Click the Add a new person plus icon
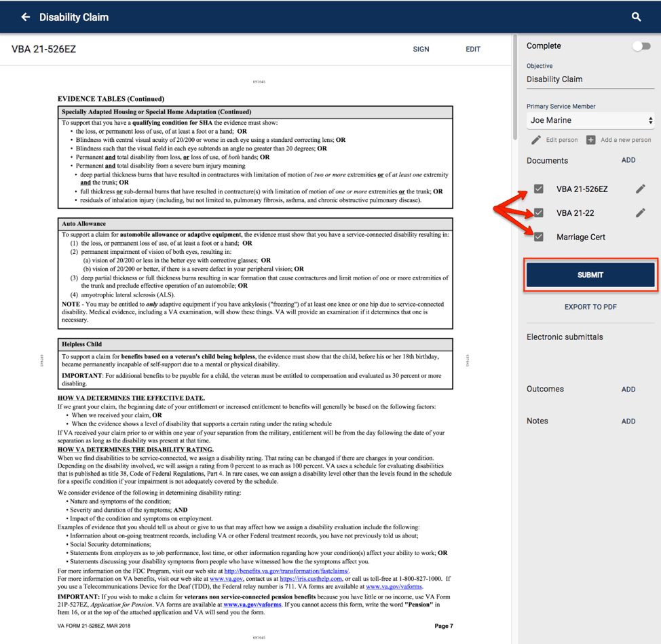The image size is (661, 644). [591, 140]
